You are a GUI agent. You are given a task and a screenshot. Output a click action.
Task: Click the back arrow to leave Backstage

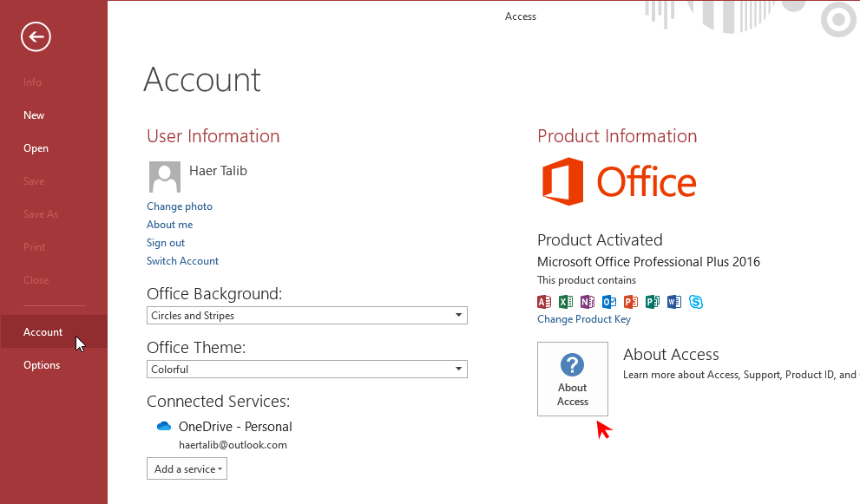point(36,36)
